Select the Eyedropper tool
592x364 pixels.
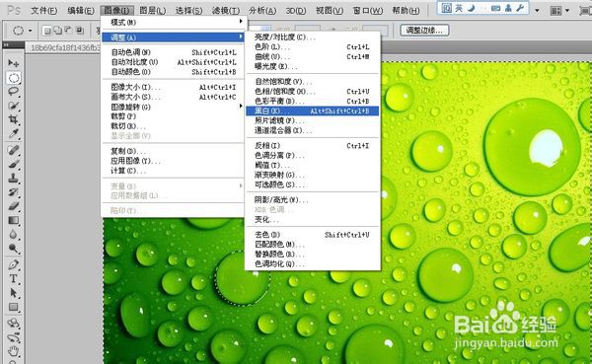click(14, 134)
